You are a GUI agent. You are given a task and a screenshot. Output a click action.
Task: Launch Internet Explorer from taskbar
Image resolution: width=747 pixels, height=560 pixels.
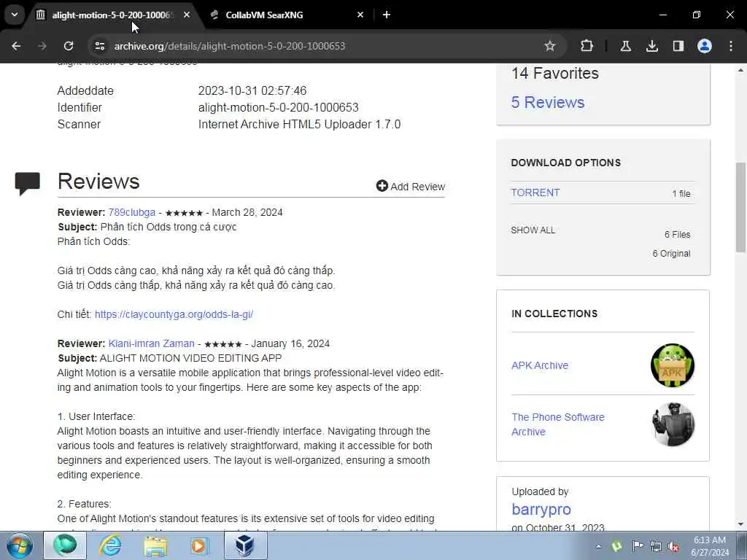click(x=110, y=545)
